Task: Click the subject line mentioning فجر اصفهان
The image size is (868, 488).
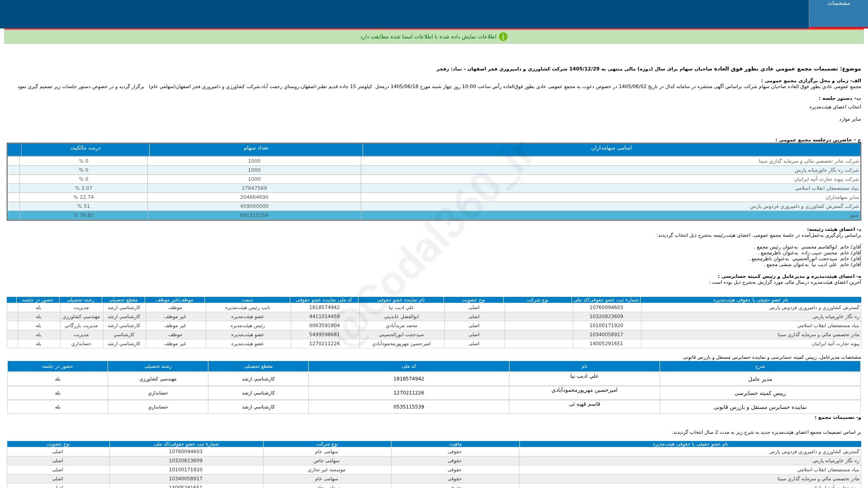Action: (x=648, y=69)
